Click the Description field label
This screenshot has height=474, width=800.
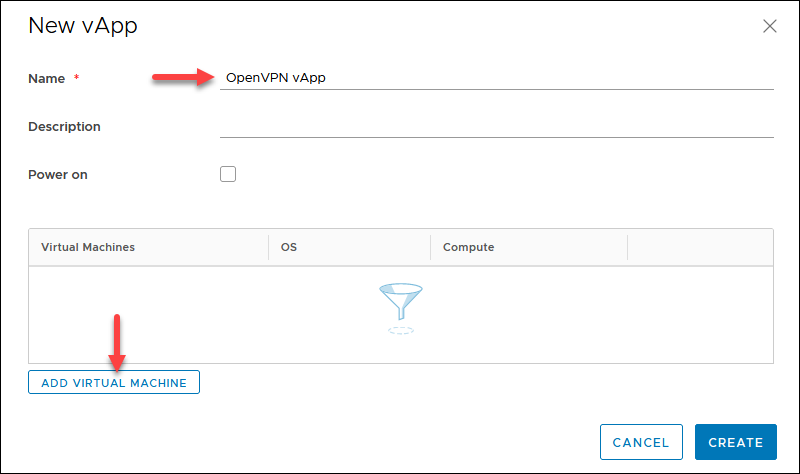pyautogui.click(x=64, y=127)
